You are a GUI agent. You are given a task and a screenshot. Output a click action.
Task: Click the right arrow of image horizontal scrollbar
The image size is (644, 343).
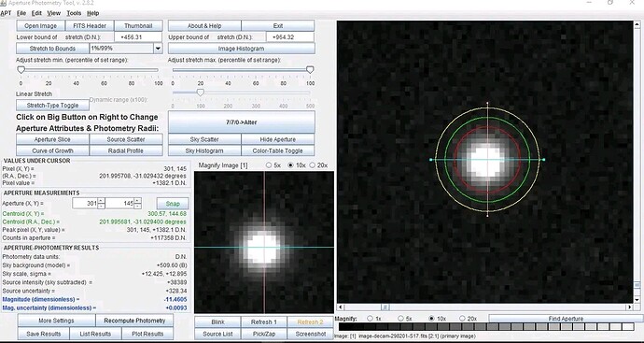coord(630,307)
